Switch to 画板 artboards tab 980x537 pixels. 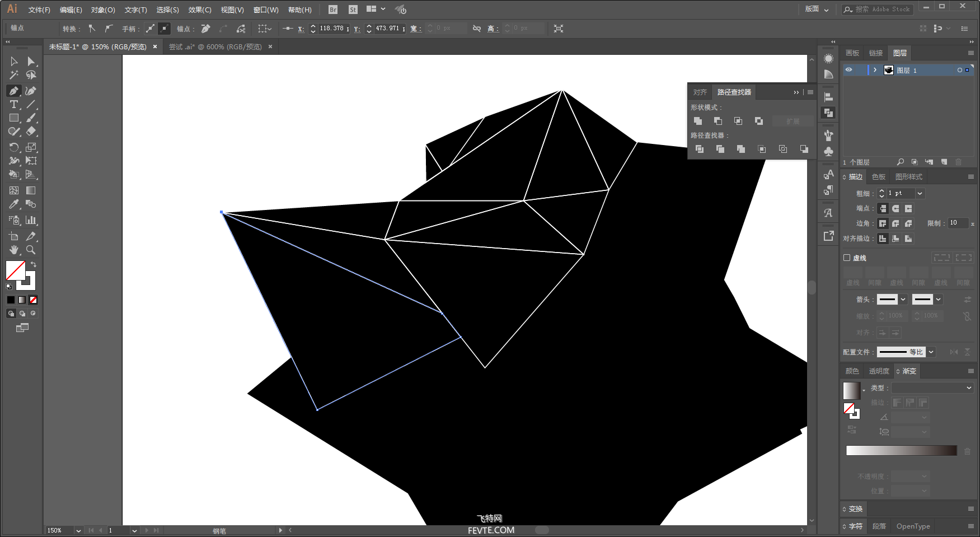(x=852, y=53)
